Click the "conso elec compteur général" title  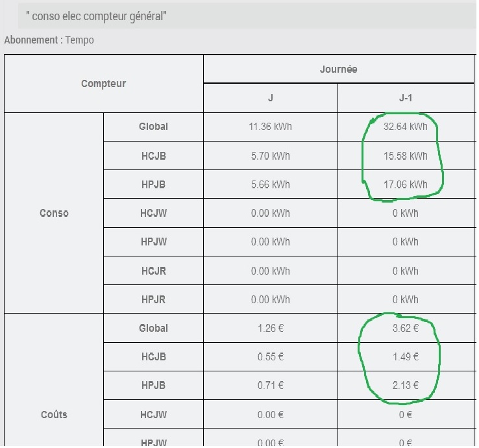pos(97,16)
